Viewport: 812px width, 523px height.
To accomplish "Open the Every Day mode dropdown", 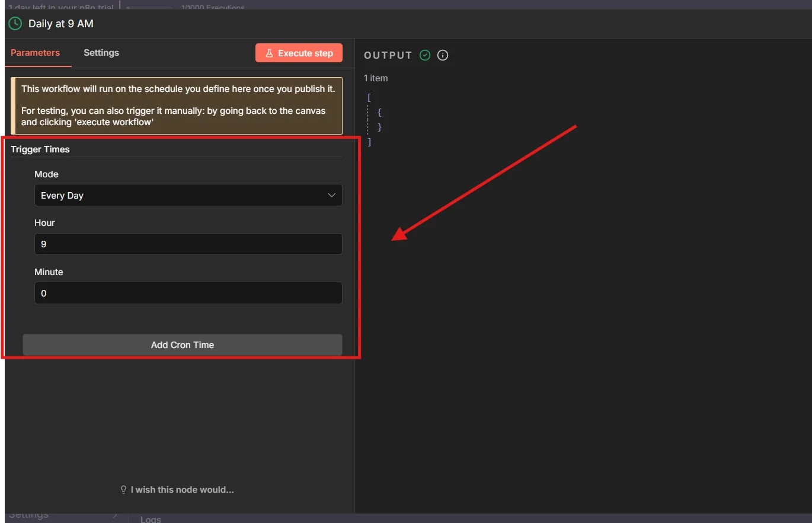I will pos(188,194).
